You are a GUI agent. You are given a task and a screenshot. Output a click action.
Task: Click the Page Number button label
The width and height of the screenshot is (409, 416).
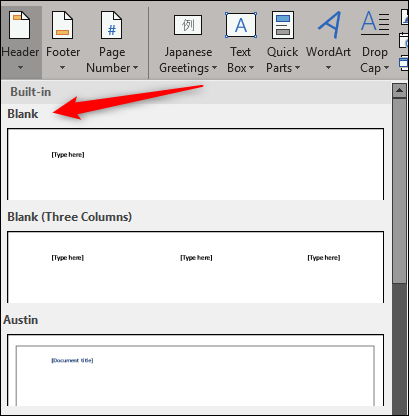pos(112,60)
